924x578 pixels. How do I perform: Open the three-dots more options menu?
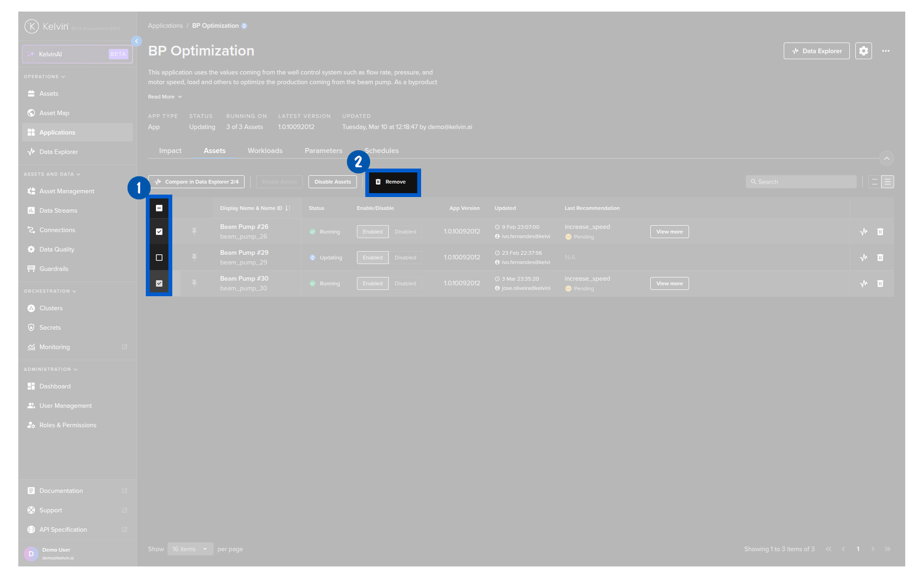tap(885, 51)
